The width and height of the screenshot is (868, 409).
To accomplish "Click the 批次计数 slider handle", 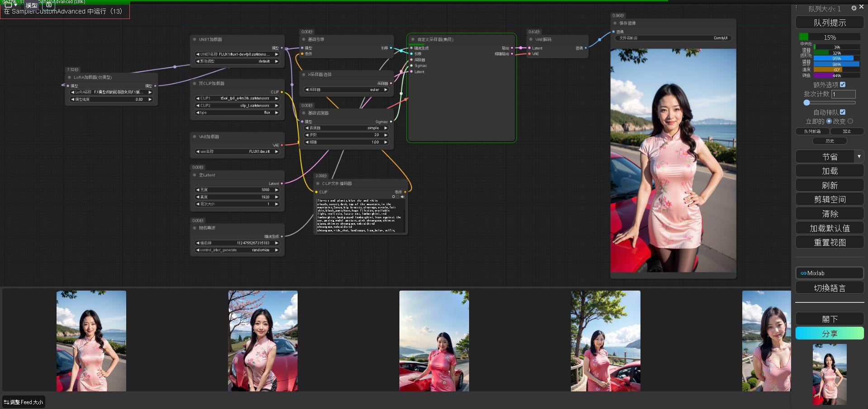I will pyautogui.click(x=806, y=103).
